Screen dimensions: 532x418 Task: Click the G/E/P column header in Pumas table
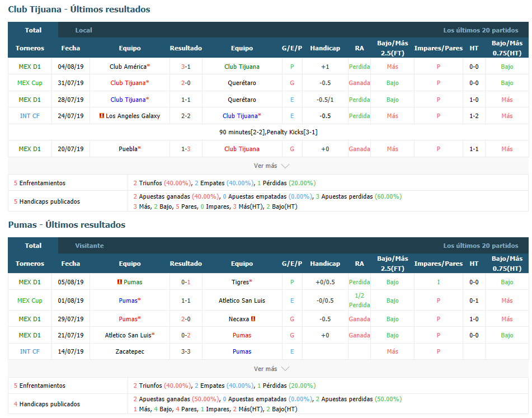(x=292, y=264)
